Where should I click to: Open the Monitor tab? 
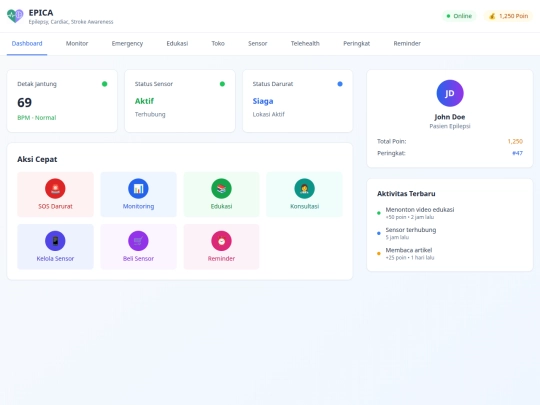tap(77, 43)
